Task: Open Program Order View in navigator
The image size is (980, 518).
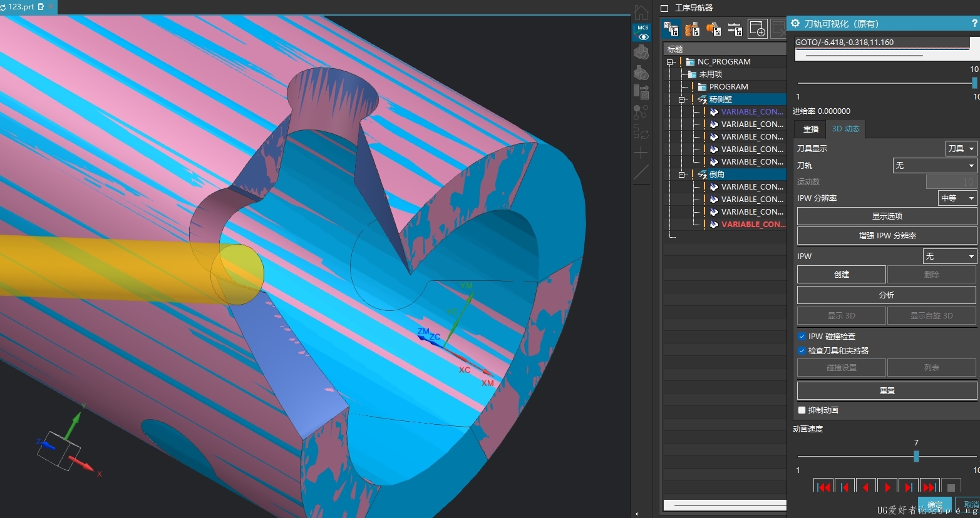Action: [672, 29]
